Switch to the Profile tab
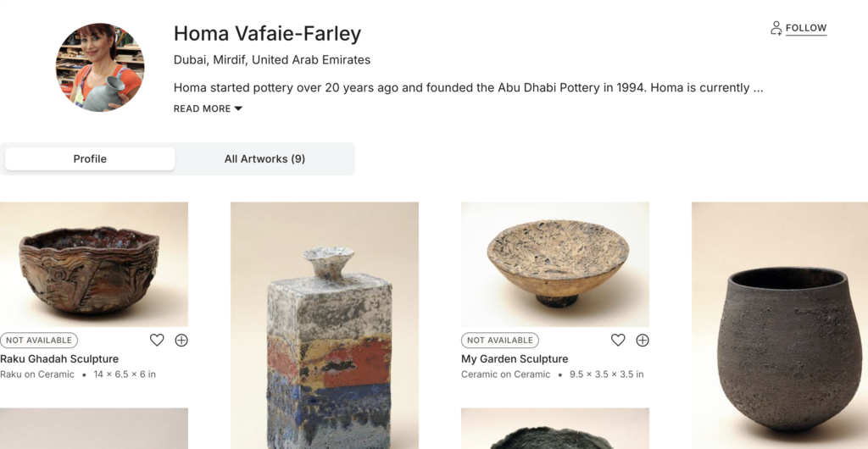 (90, 159)
